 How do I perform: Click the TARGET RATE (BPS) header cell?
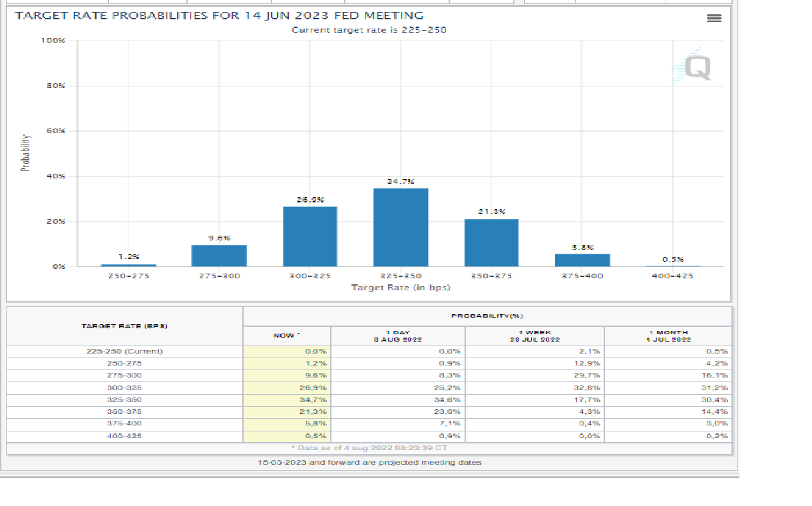pyautogui.click(x=124, y=326)
